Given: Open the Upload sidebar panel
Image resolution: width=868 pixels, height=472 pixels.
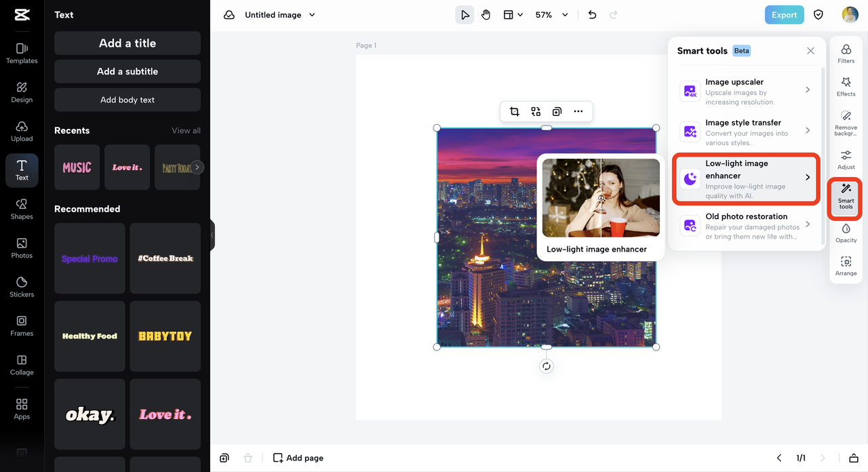Looking at the screenshot, I should (x=22, y=132).
